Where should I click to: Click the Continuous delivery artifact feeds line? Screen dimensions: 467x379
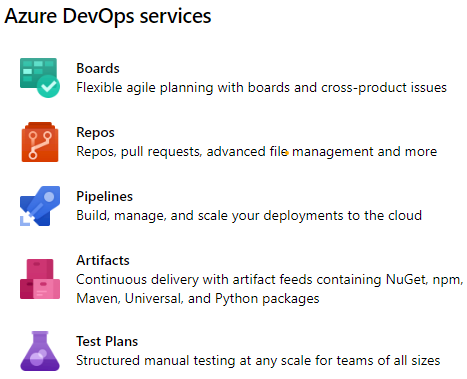pyautogui.click(x=270, y=280)
